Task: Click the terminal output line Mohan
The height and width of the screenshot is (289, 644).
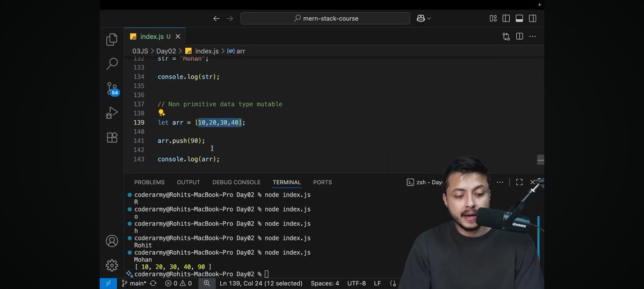Action: 143,260
